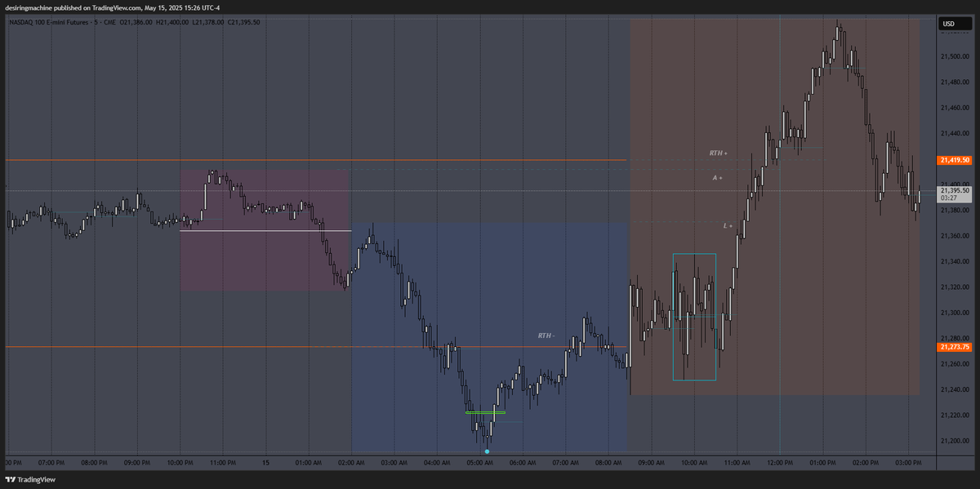Viewport: 980px width, 489px height.
Task: Click the 04:00 AM time axis label
Action: [x=437, y=462]
